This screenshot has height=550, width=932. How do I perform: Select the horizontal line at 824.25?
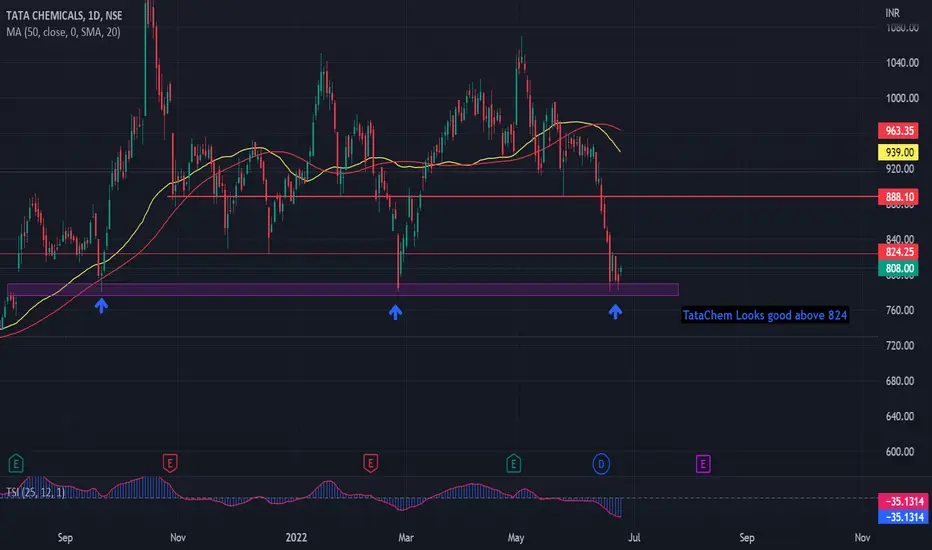pyautogui.click(x=439, y=254)
